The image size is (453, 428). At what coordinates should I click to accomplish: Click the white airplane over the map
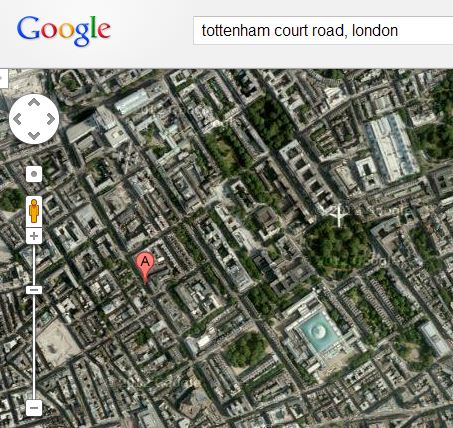click(x=339, y=215)
